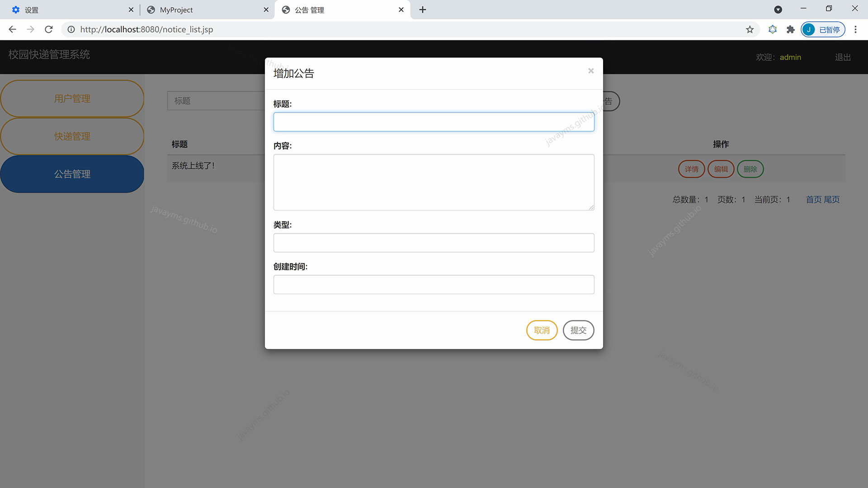868x488 pixels.
Task: Cancel the dialog with 取消 button
Action: pyautogui.click(x=542, y=330)
